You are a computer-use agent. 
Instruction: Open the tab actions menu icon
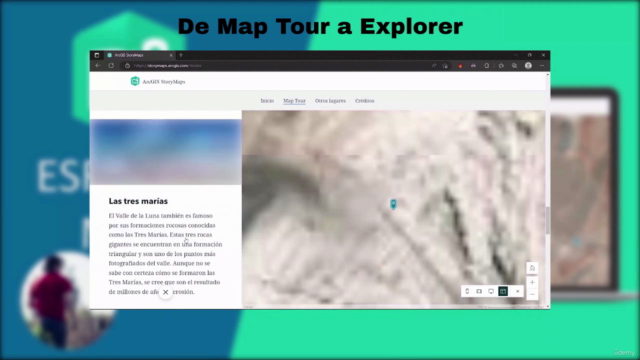[x=97, y=55]
